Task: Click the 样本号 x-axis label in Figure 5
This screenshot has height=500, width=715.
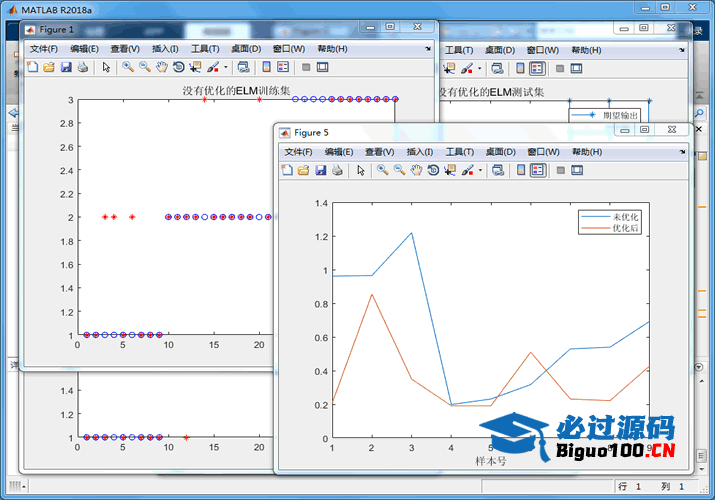Action: point(491,461)
